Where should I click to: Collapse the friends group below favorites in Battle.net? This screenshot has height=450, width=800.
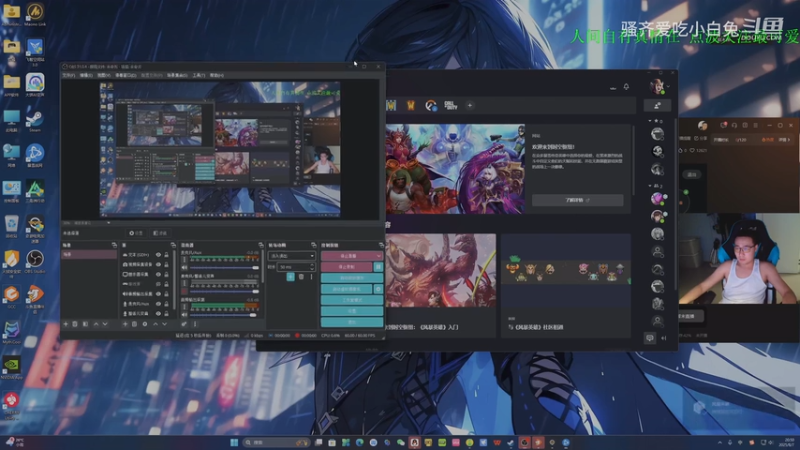click(x=650, y=186)
